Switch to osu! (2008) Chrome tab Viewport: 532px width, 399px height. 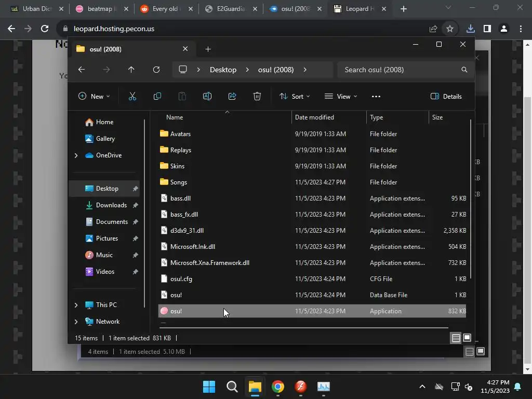295,9
